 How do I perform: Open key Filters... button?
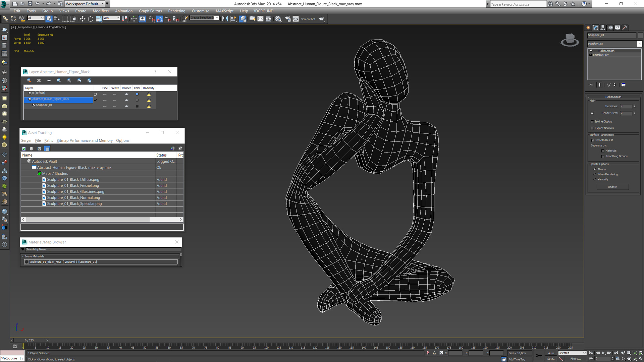point(576,359)
